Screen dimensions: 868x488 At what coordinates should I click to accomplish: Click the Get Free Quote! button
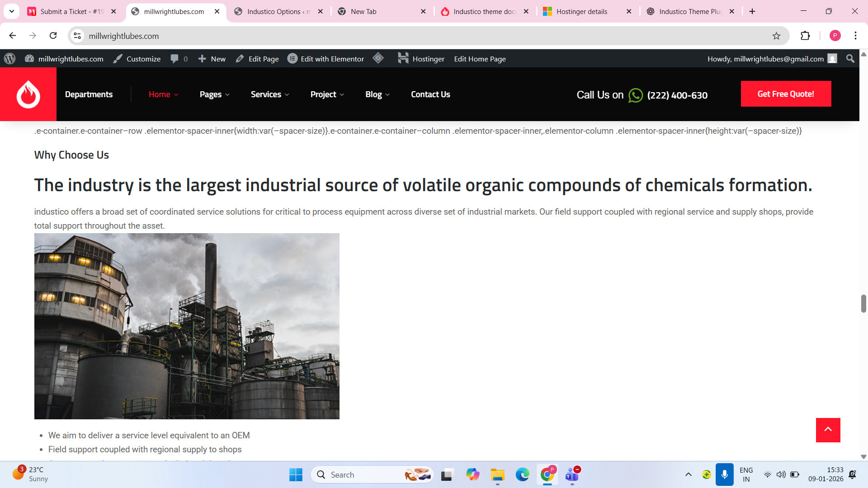point(786,94)
